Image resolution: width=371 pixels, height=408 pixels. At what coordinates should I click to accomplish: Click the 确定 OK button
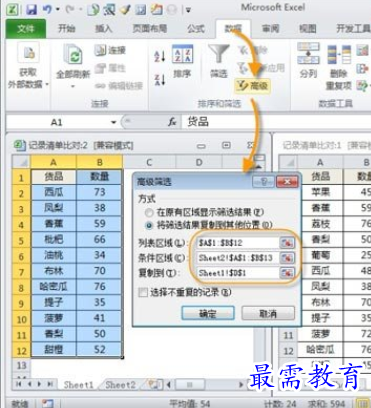pyautogui.click(x=208, y=314)
